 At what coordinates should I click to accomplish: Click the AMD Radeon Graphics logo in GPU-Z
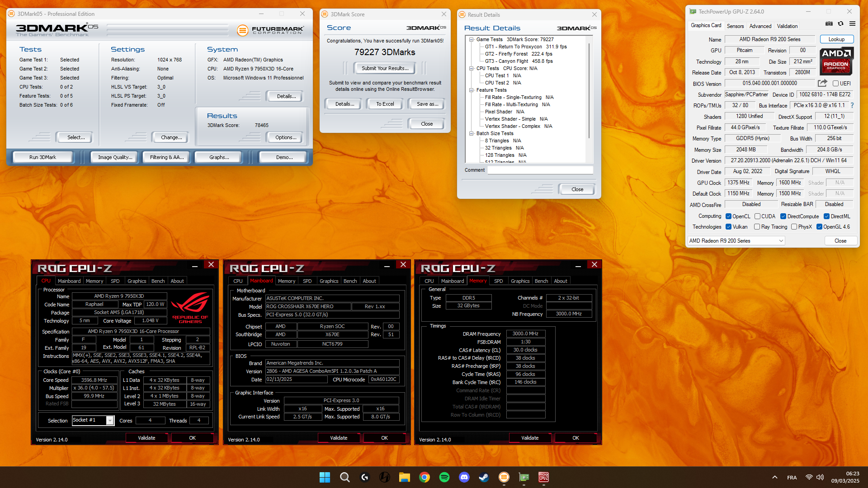click(x=836, y=61)
